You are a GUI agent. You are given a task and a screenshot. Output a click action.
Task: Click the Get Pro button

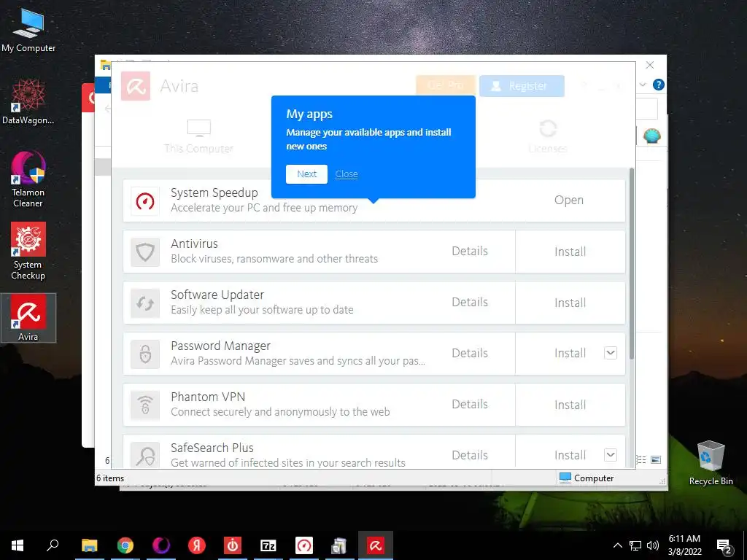point(446,86)
